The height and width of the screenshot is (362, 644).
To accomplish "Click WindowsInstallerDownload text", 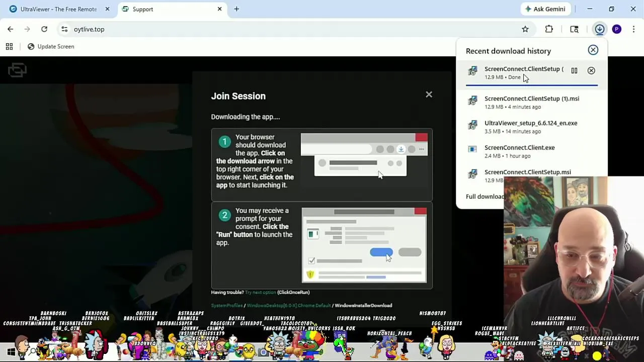I will pyautogui.click(x=363, y=305).
